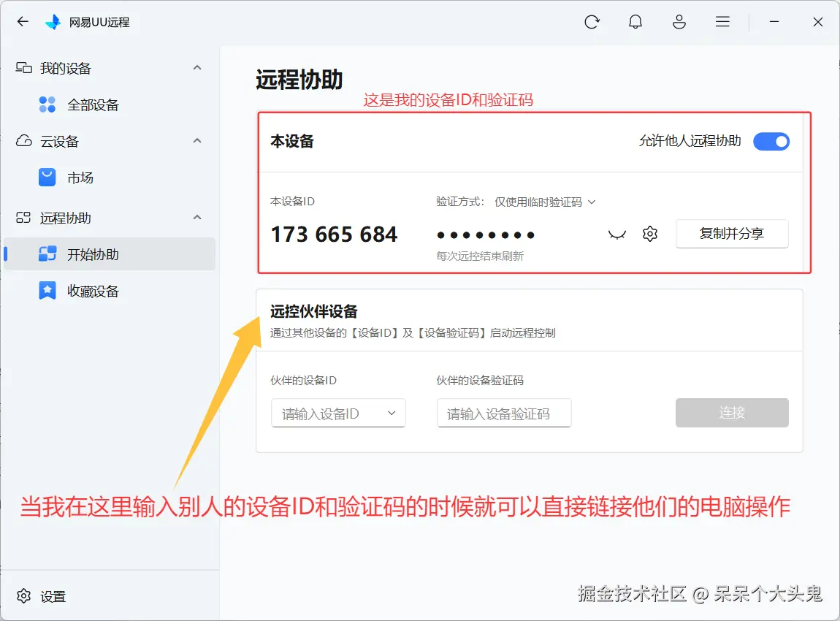The width and height of the screenshot is (840, 621).
Task: Open 验证方式 仅使用临时验证码 dropdown
Action: [x=544, y=202]
